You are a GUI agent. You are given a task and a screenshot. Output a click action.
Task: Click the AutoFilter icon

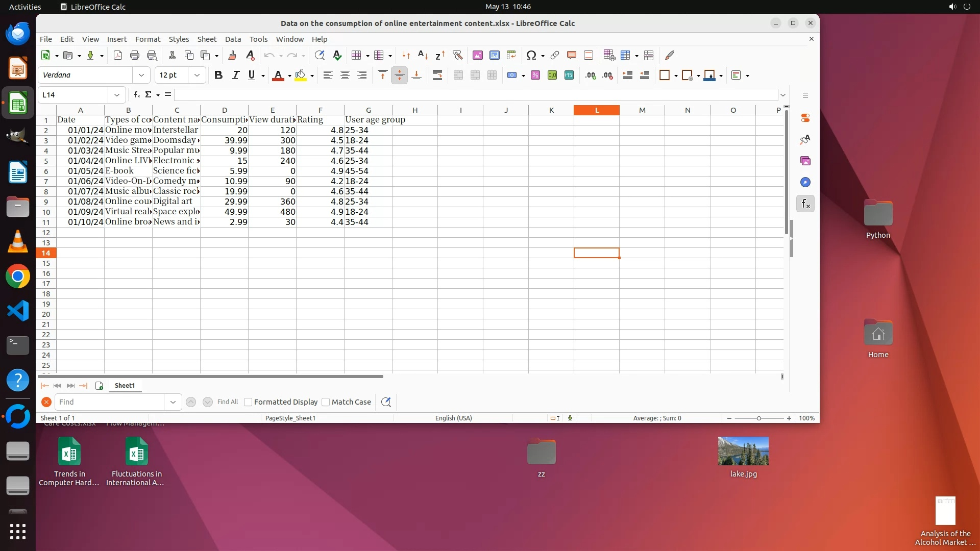pos(457,55)
